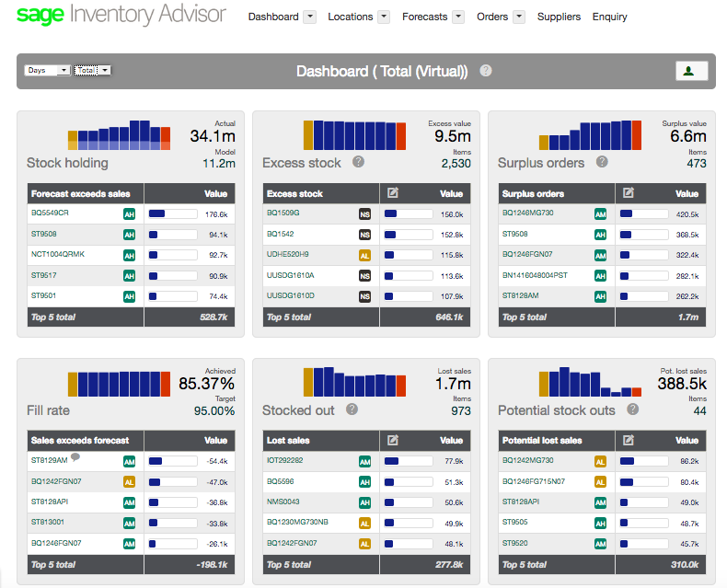Click the Stocked out bar chart

[354, 382]
